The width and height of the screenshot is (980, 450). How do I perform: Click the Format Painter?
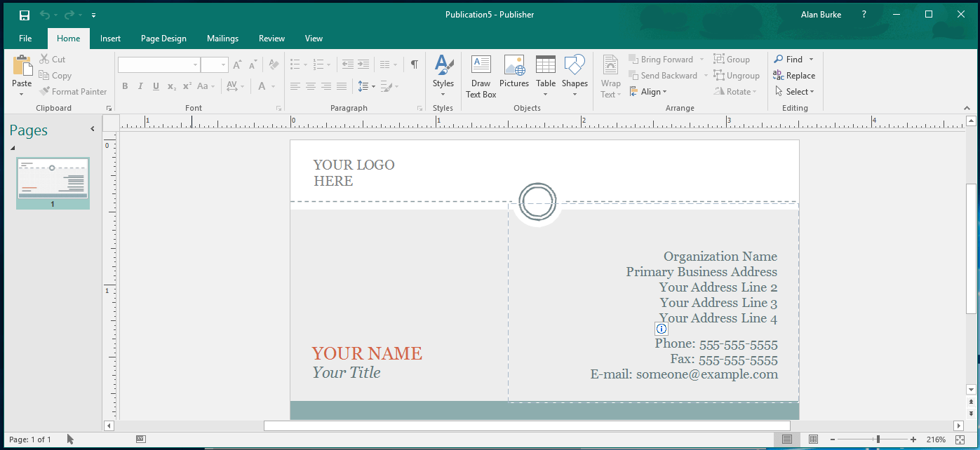click(x=73, y=91)
